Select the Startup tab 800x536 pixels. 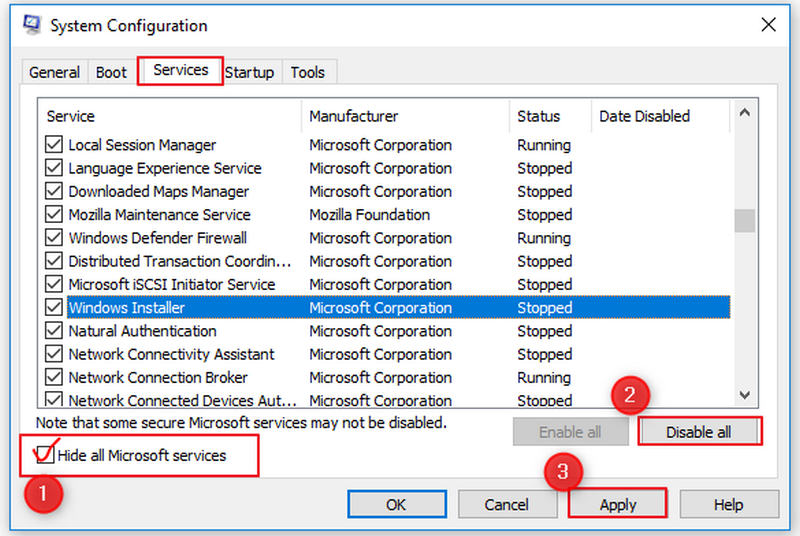pyautogui.click(x=249, y=72)
